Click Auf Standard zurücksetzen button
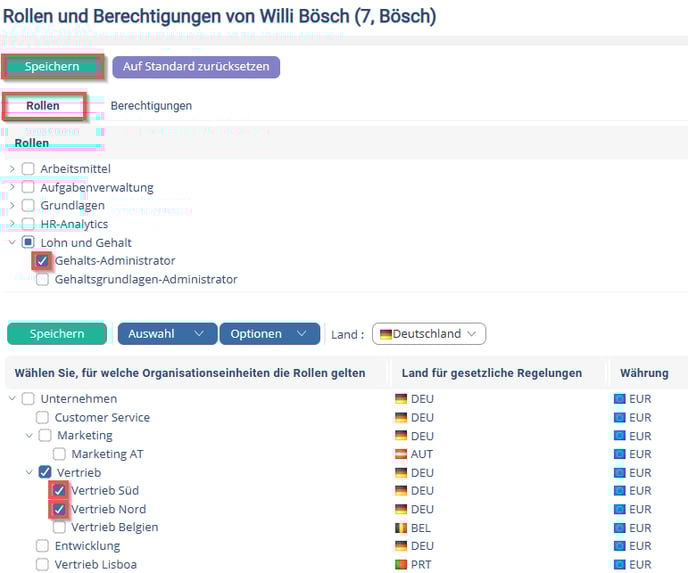The image size is (688, 573). (196, 66)
